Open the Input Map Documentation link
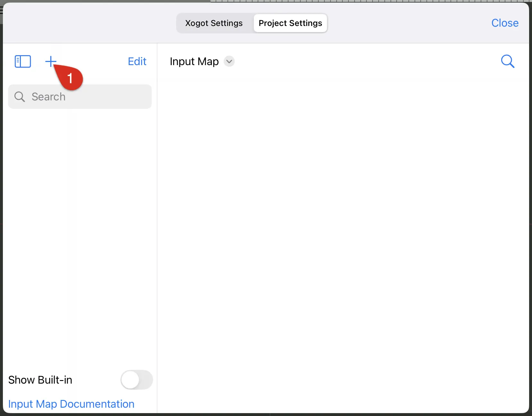Image resolution: width=532 pixels, height=416 pixels. point(71,404)
